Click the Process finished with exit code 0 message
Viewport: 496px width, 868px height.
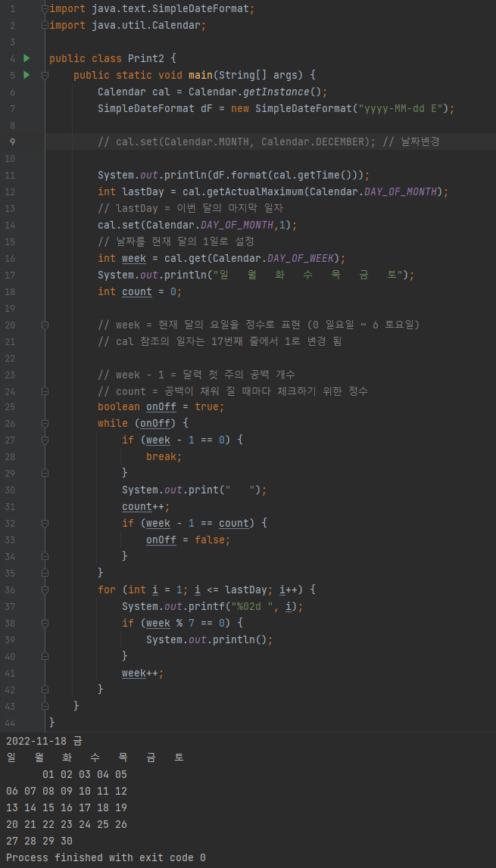pyautogui.click(x=106, y=857)
